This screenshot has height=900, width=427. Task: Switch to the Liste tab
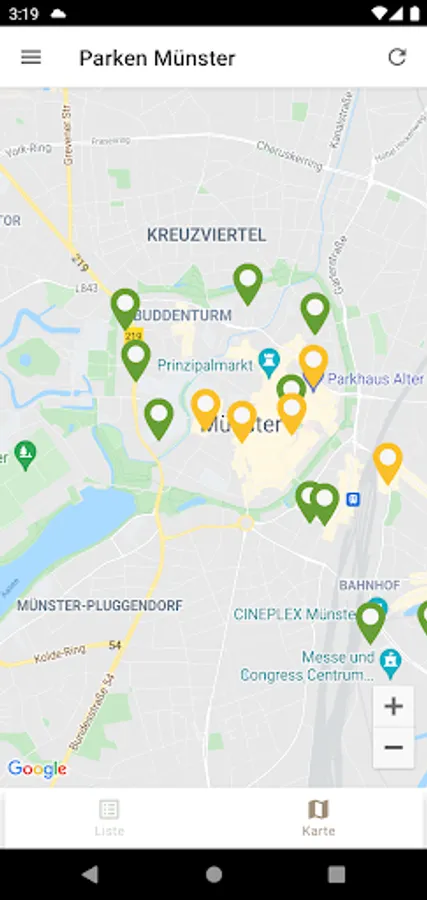109,817
